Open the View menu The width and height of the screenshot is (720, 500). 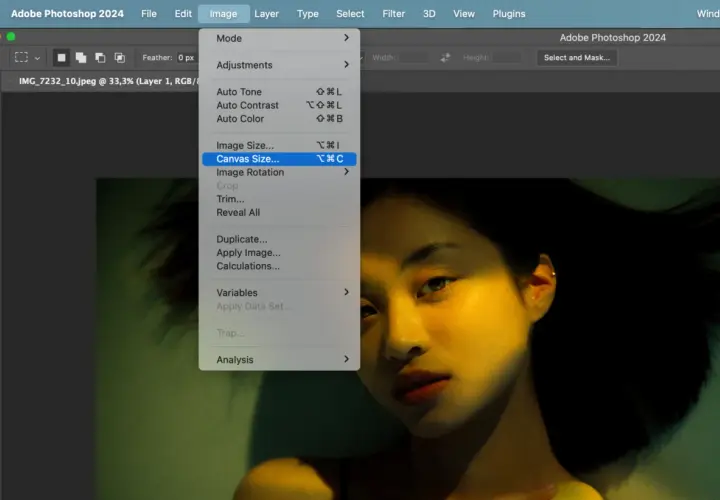(x=464, y=14)
